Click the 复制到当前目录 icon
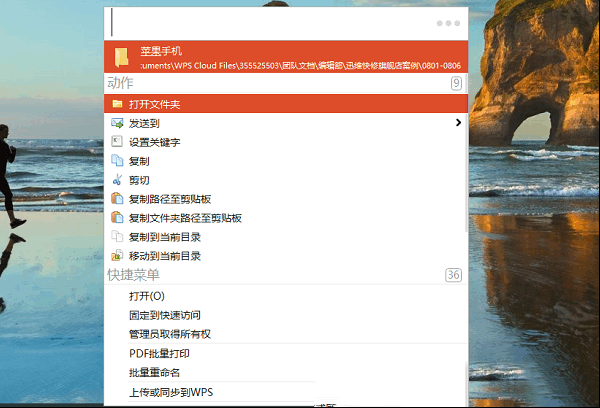Image resolution: width=600 pixels, height=408 pixels. [117, 237]
